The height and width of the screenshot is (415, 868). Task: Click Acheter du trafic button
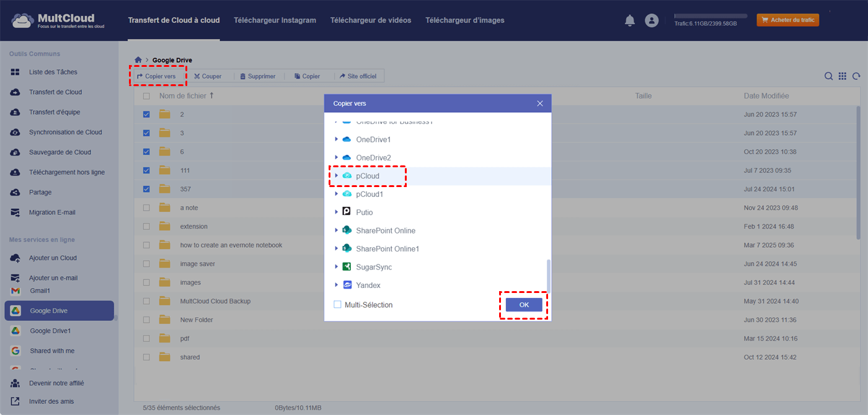tap(787, 20)
